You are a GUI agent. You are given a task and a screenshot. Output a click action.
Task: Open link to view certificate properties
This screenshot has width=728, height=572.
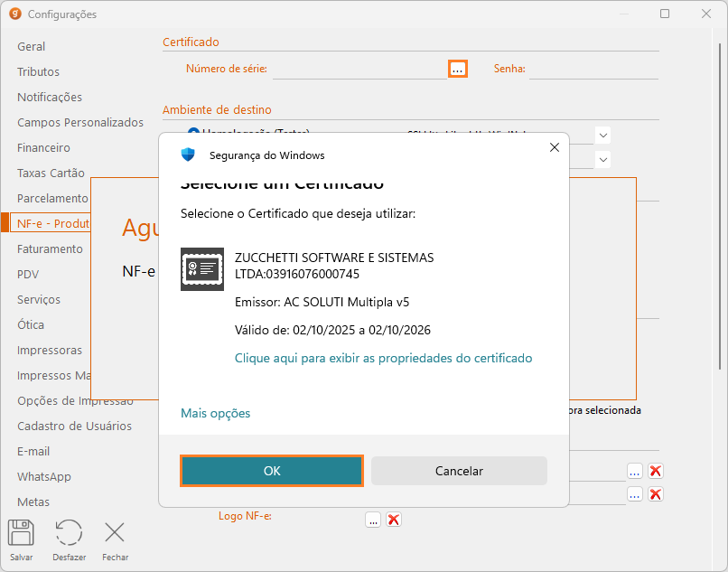pos(383,358)
